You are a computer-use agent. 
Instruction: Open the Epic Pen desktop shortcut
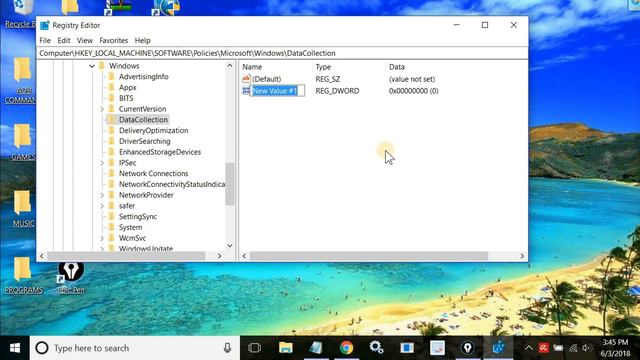[x=71, y=278]
